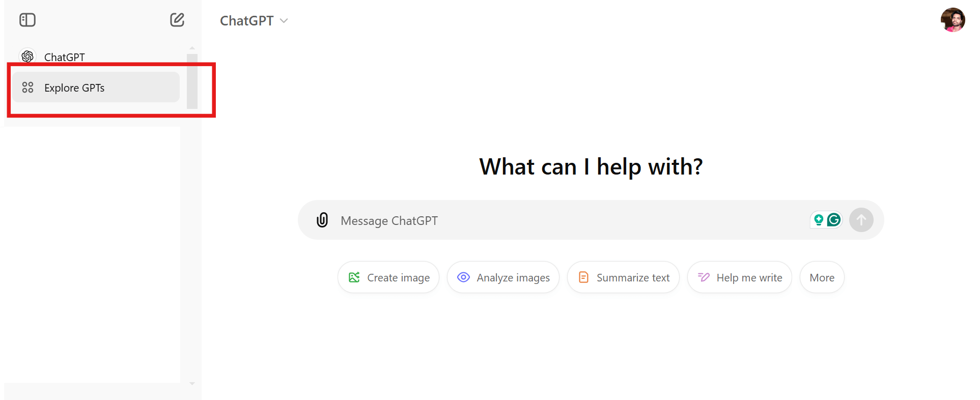The image size is (980, 400).
Task: Open the Grammarly icon in the input box
Action: tap(834, 220)
